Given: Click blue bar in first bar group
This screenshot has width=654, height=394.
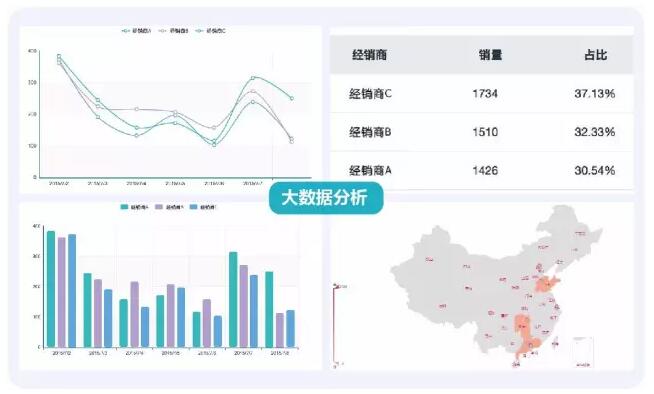Looking at the screenshot, I should [72, 291].
